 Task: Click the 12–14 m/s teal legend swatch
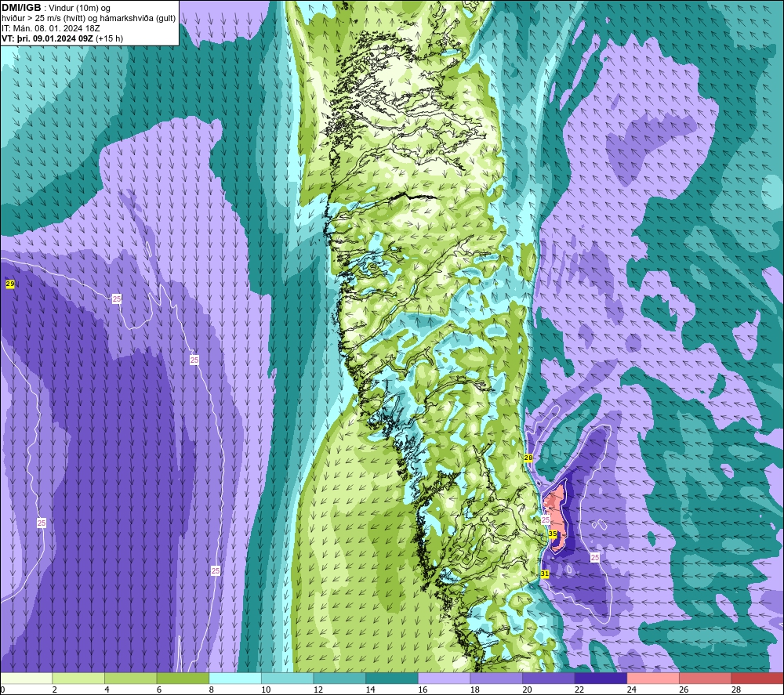339,678
